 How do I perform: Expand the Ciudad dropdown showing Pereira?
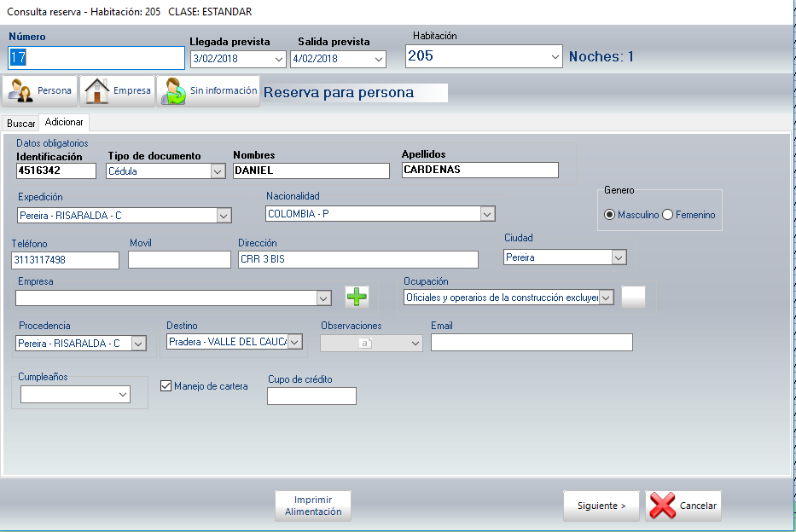pos(619,257)
